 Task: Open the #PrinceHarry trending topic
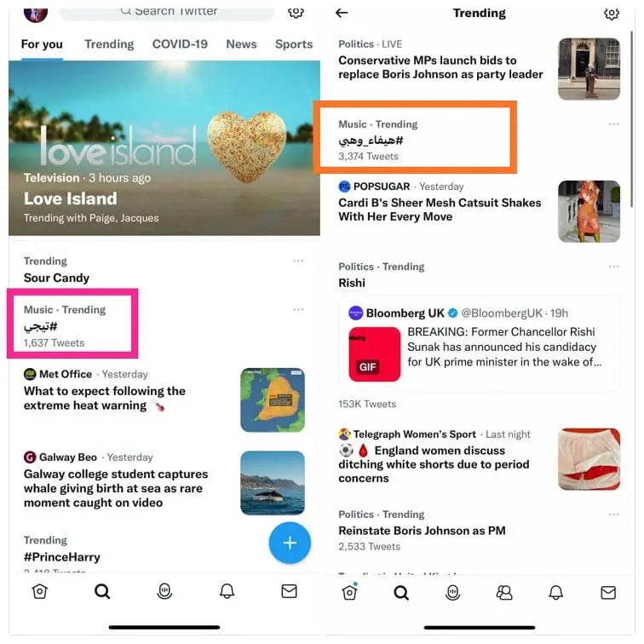(62, 557)
